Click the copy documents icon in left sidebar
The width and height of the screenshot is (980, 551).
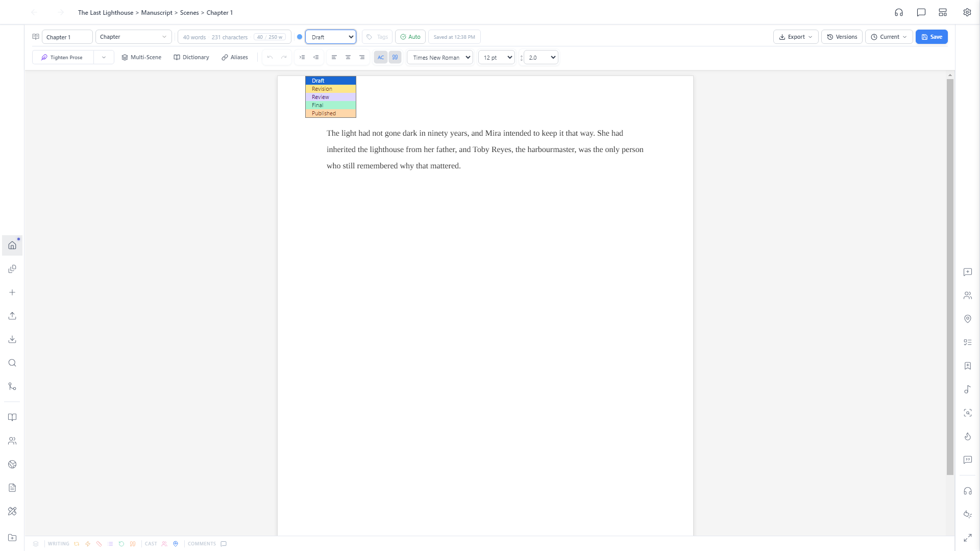point(12,269)
